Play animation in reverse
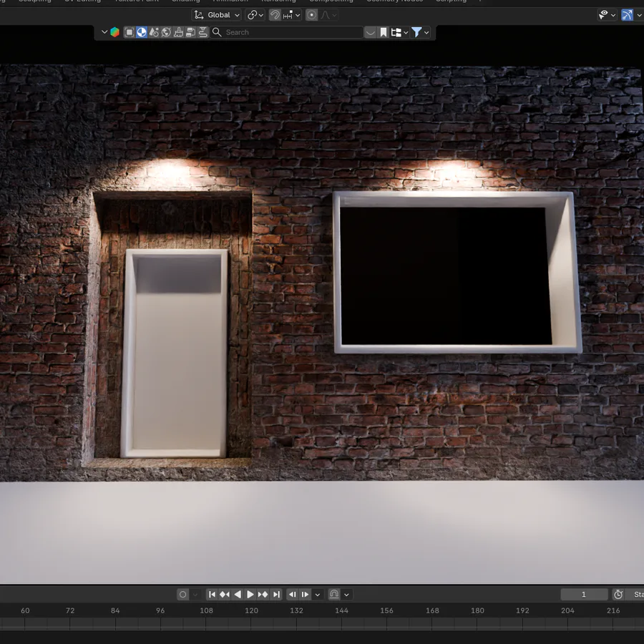The image size is (644, 644). 238,595
